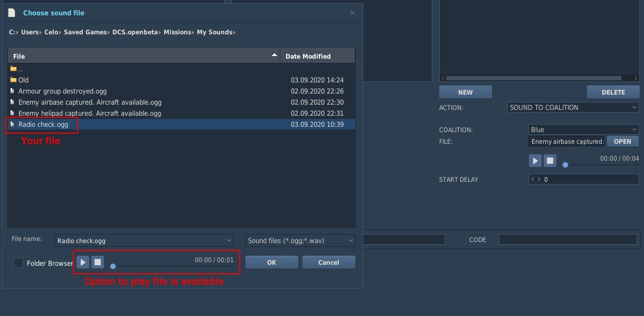
Task: Stop the trigger action sound playback
Action: coord(550,161)
